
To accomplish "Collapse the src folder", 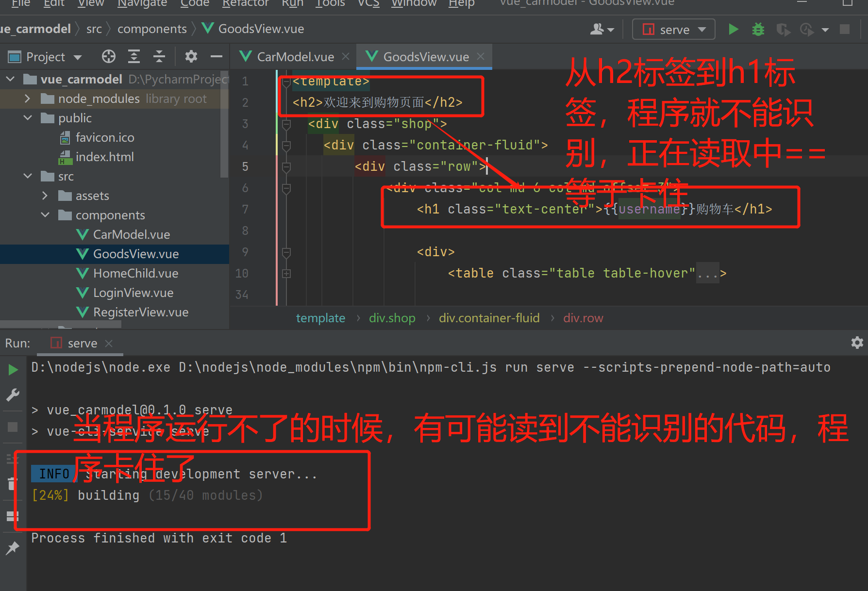I will click(x=28, y=176).
